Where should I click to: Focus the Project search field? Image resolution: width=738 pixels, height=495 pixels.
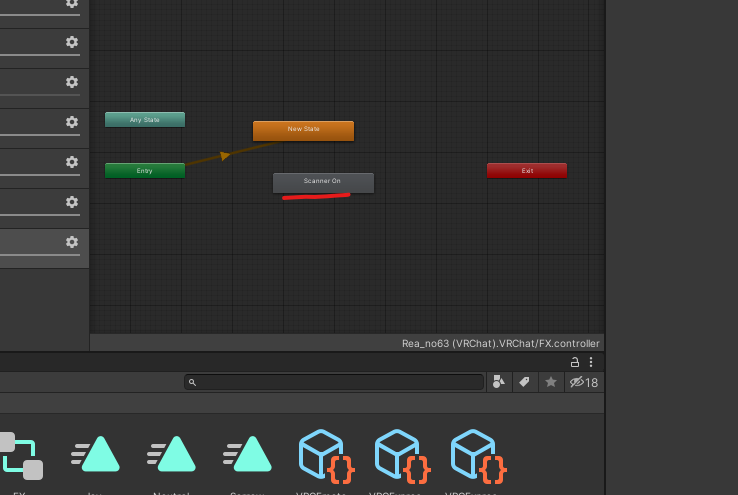(334, 382)
